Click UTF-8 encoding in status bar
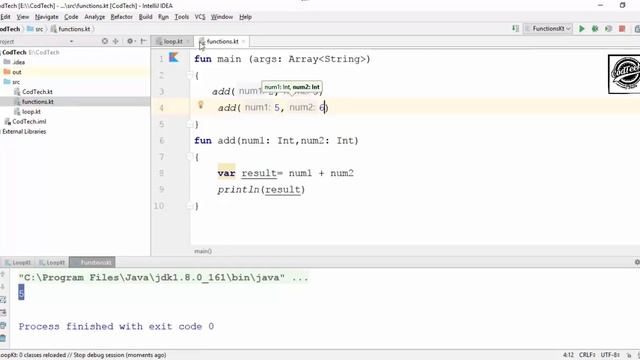 [610, 355]
